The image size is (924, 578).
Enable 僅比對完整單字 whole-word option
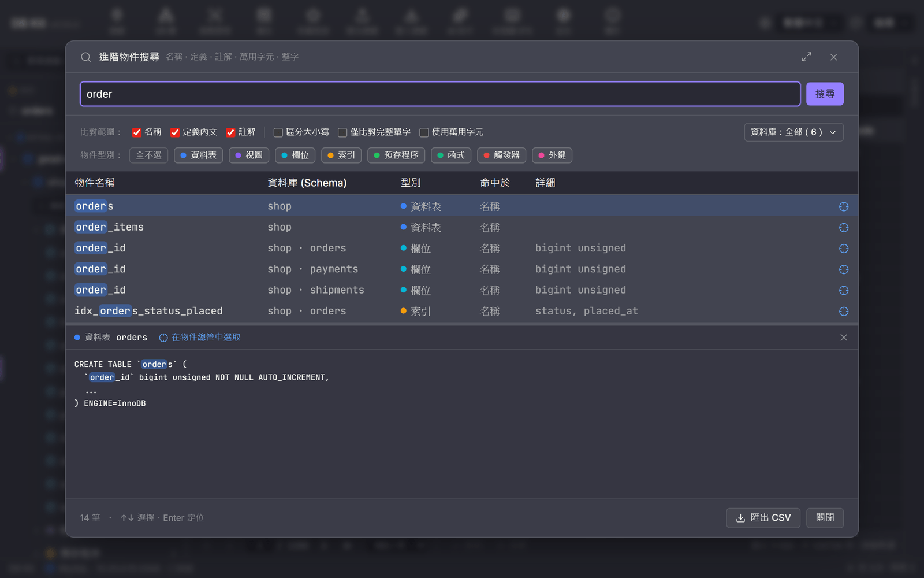(342, 132)
